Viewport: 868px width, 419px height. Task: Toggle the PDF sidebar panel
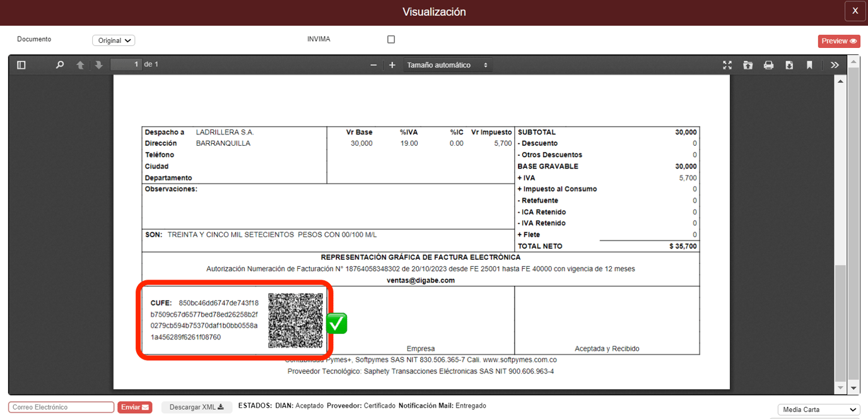(x=21, y=64)
